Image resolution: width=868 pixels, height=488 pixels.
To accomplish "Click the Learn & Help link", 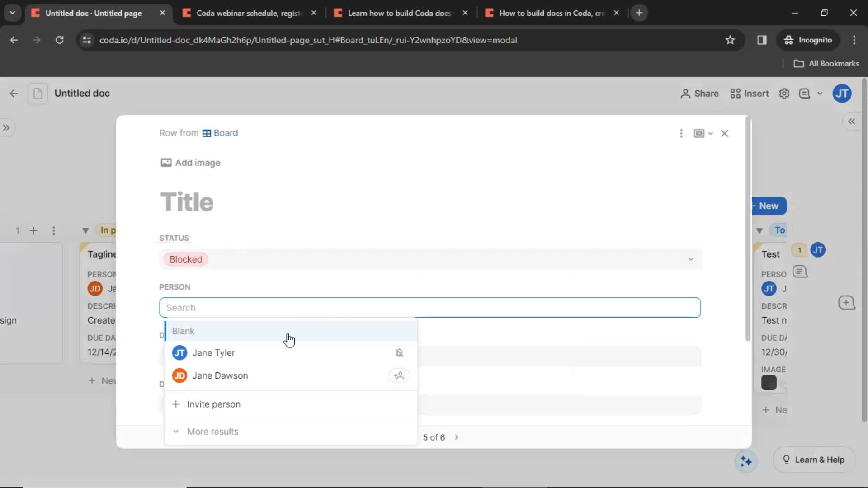I will [x=813, y=459].
